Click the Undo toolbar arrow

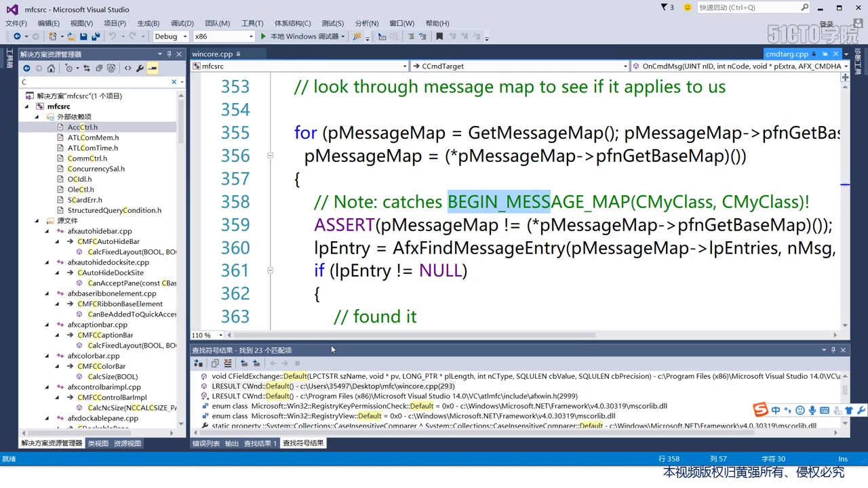pos(113,36)
